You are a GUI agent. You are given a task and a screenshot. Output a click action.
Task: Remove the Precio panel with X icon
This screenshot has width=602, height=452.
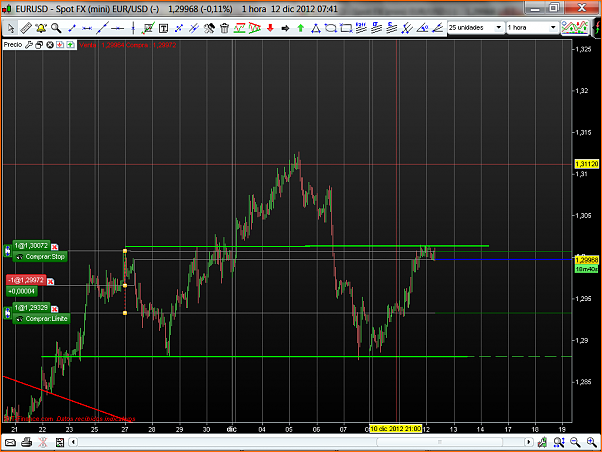[50, 45]
